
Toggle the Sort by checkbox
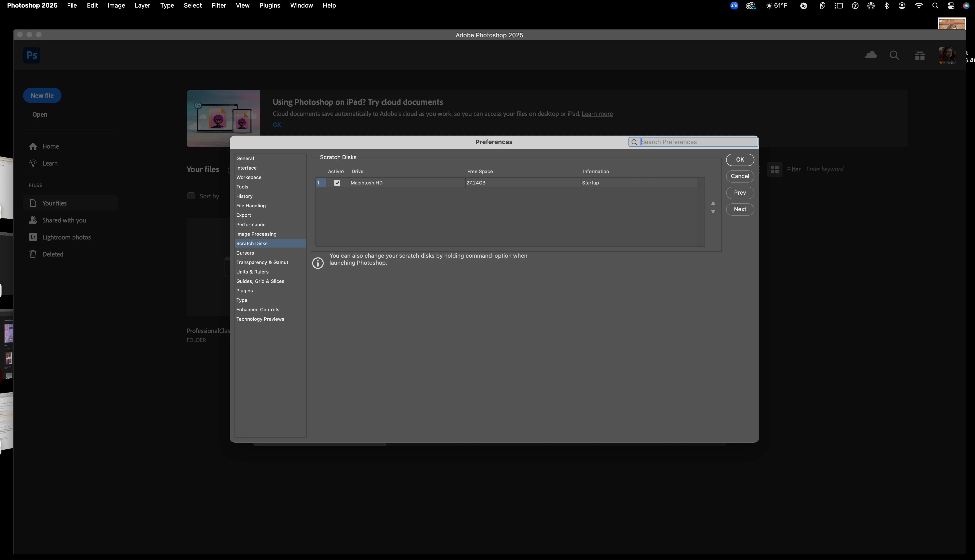(x=191, y=196)
